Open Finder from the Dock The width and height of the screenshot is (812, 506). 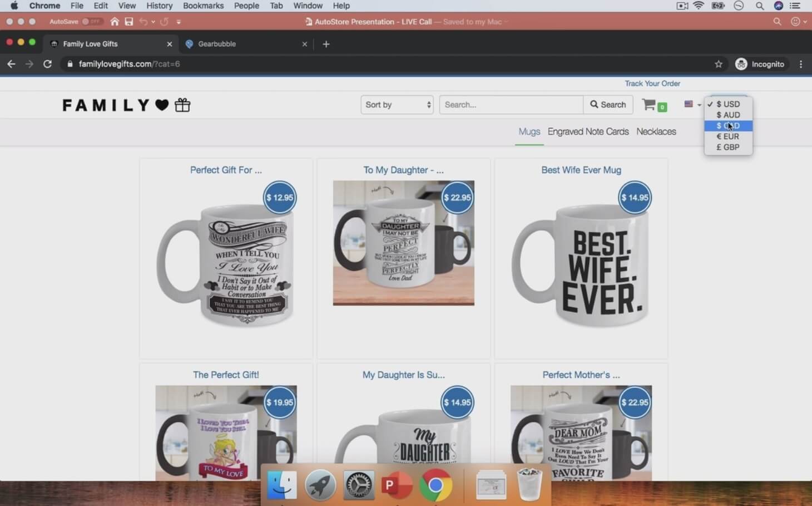pyautogui.click(x=282, y=485)
